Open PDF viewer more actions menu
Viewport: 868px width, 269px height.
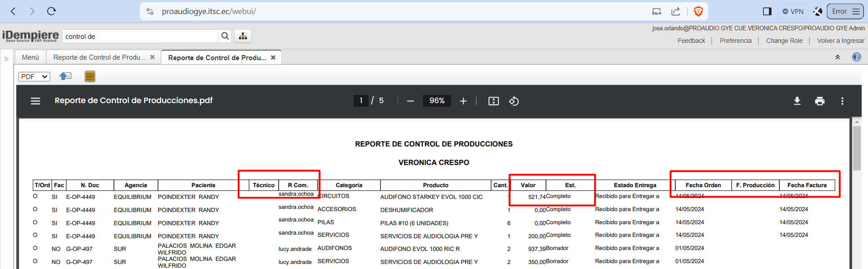click(x=842, y=101)
